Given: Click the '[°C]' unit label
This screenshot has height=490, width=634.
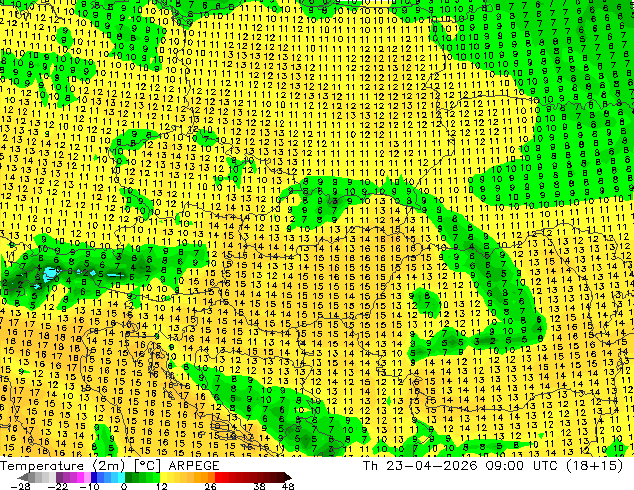Looking at the screenshot, I should 147,466.
